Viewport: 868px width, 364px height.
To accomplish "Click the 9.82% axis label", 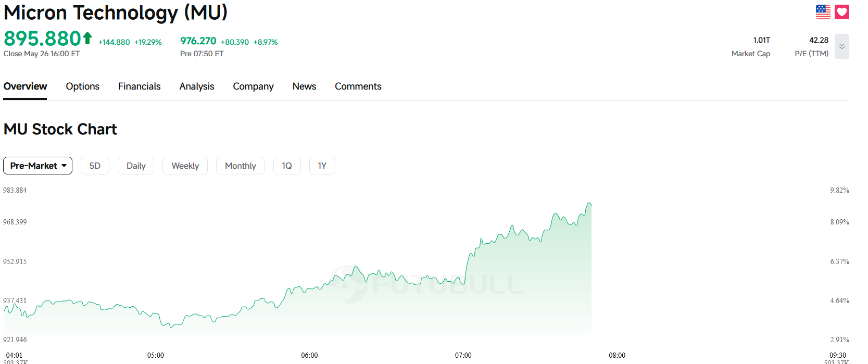I will tap(839, 191).
